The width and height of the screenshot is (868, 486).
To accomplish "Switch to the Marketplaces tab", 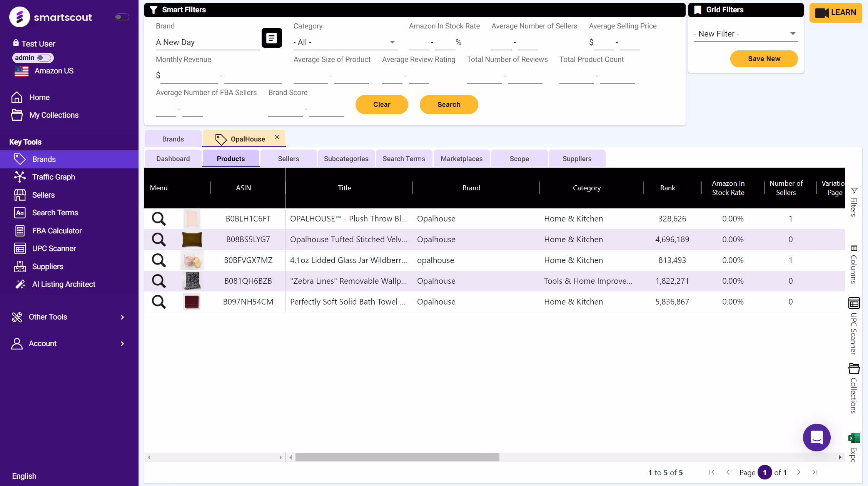I will pos(461,158).
